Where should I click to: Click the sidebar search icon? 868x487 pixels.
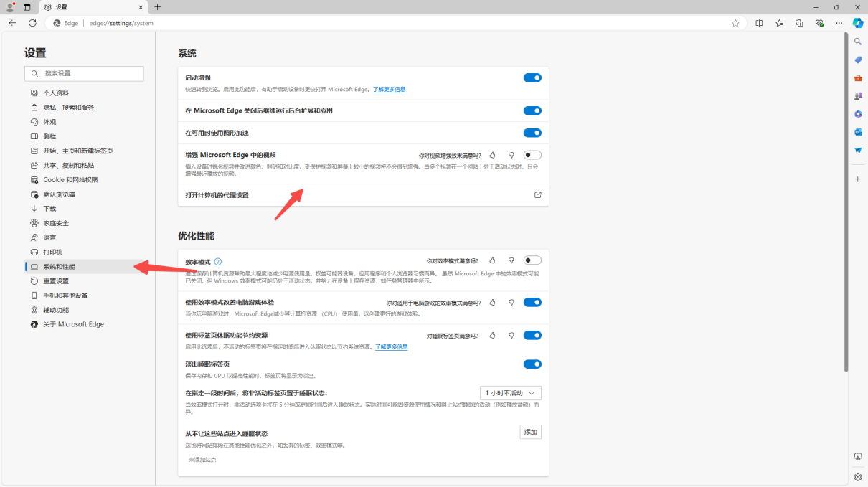click(858, 42)
